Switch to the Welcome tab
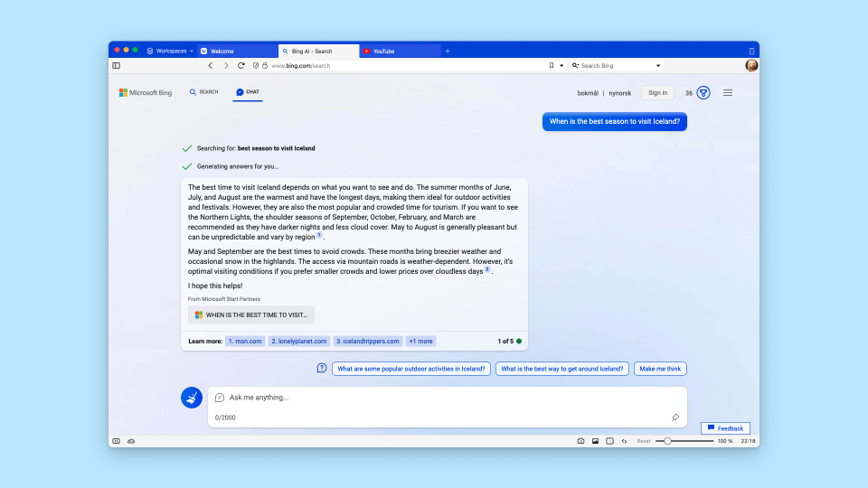Screen dimensions: 868x488 (x=238, y=51)
